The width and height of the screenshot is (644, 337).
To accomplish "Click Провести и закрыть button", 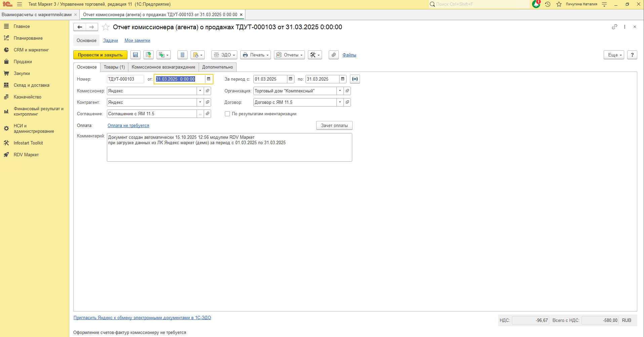I will (x=100, y=55).
